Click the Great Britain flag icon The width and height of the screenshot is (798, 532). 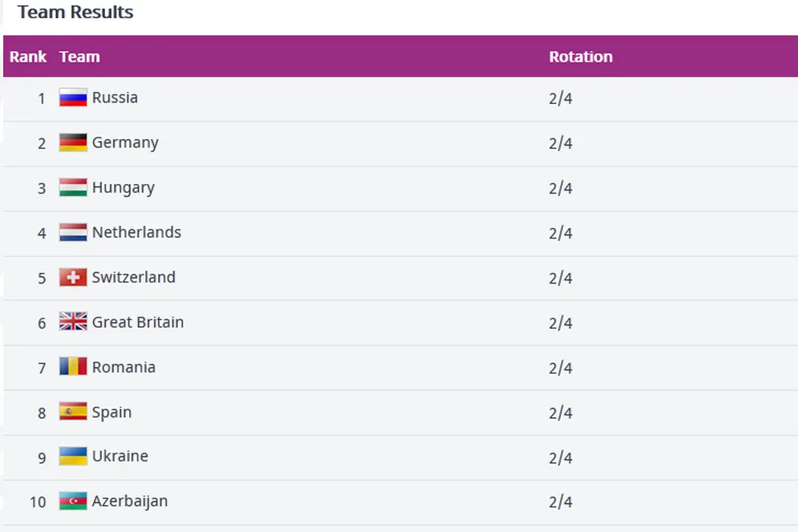(73, 322)
